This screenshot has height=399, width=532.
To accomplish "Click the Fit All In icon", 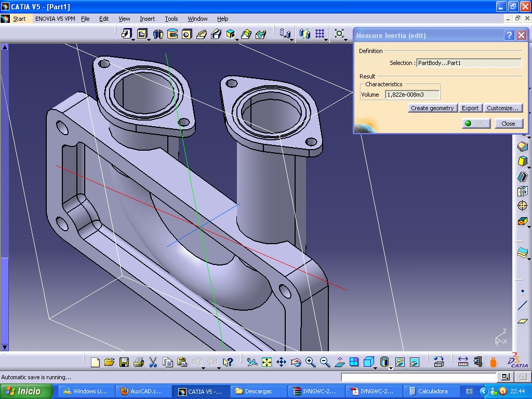I will coord(267,362).
